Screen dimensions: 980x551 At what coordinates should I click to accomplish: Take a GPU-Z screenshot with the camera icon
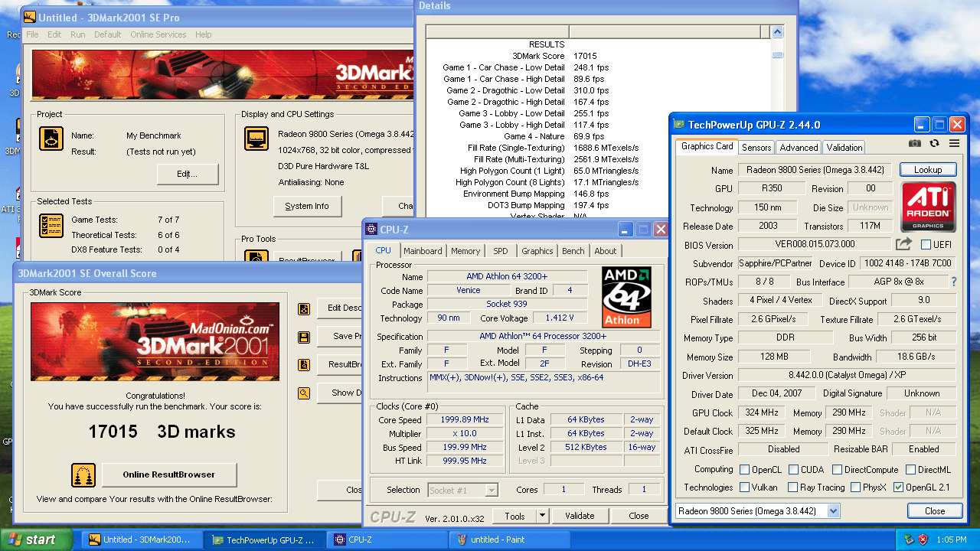click(x=914, y=143)
